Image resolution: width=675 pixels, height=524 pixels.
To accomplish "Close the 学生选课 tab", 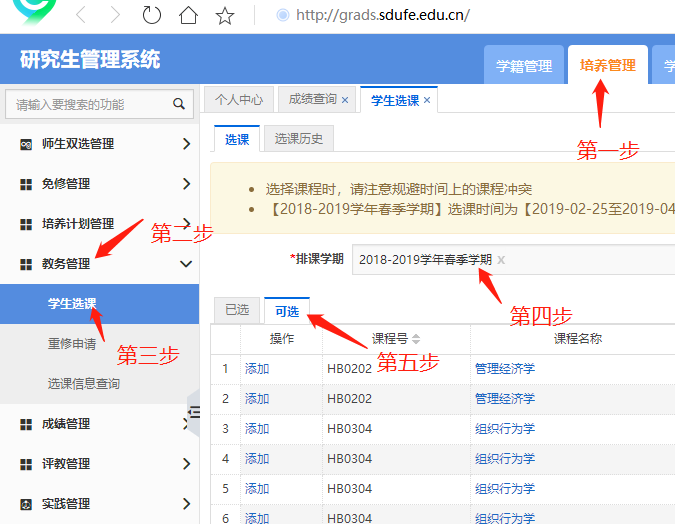I will [x=427, y=100].
